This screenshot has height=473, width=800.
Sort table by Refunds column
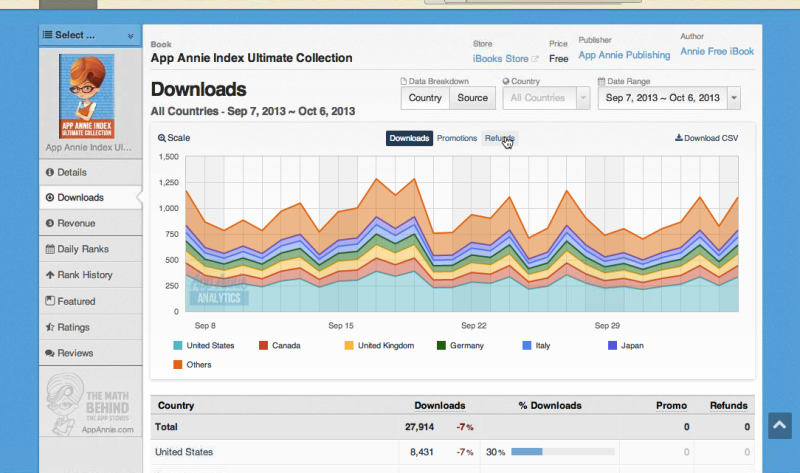click(x=729, y=406)
